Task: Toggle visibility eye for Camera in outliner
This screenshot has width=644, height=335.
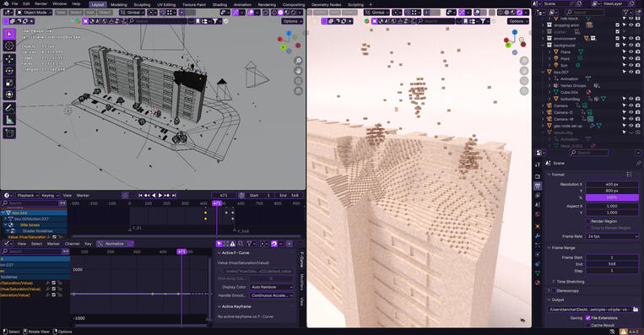Action: 630,105
